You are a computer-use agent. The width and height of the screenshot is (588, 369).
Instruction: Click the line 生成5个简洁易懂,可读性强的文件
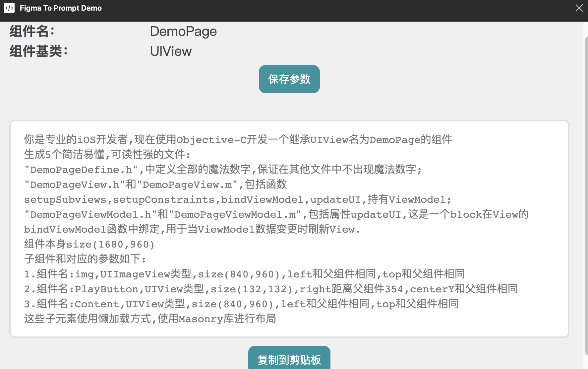point(107,154)
